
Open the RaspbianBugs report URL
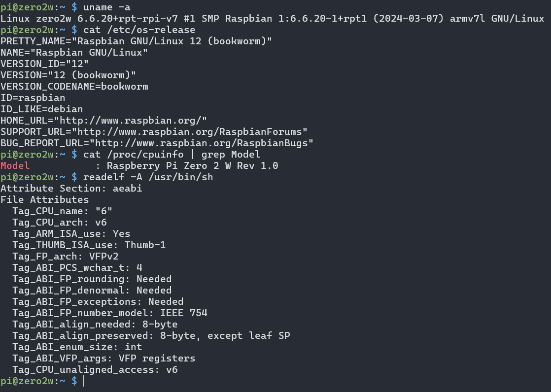(x=201, y=143)
